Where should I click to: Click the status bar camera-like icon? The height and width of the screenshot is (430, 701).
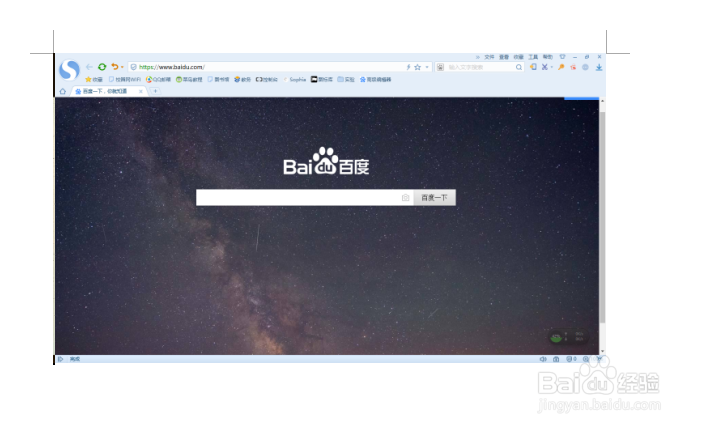(x=556, y=359)
